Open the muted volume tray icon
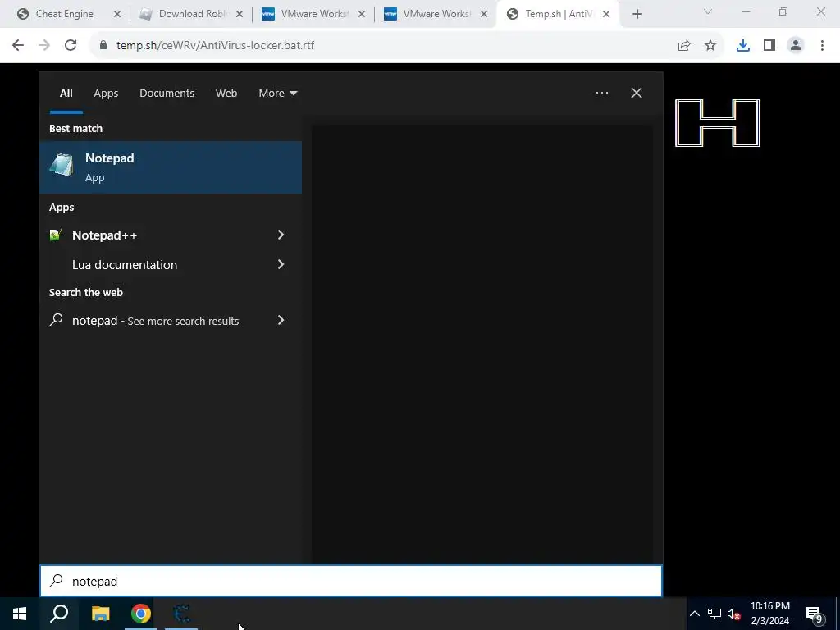Screen dimensions: 840x630 [733, 614]
